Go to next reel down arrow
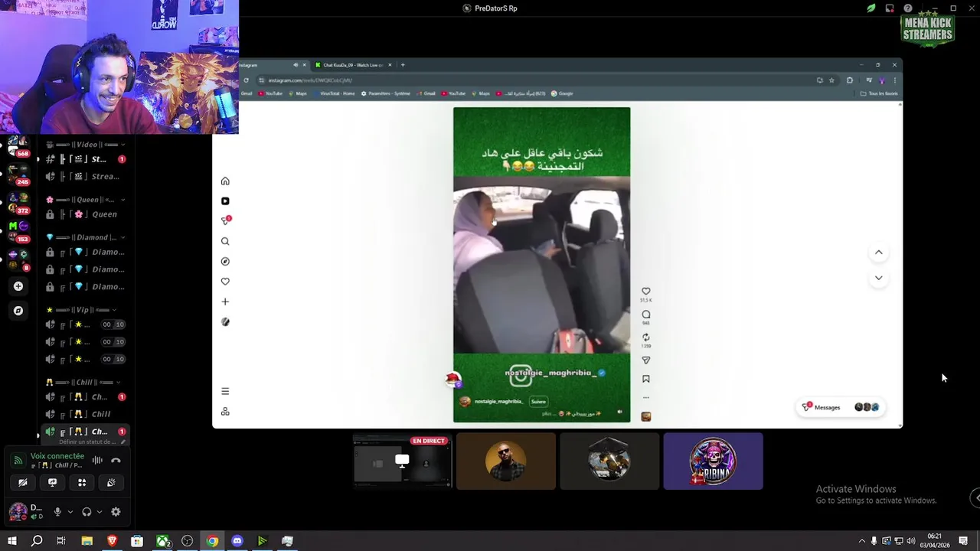Viewport: 980px width, 551px height. click(879, 278)
